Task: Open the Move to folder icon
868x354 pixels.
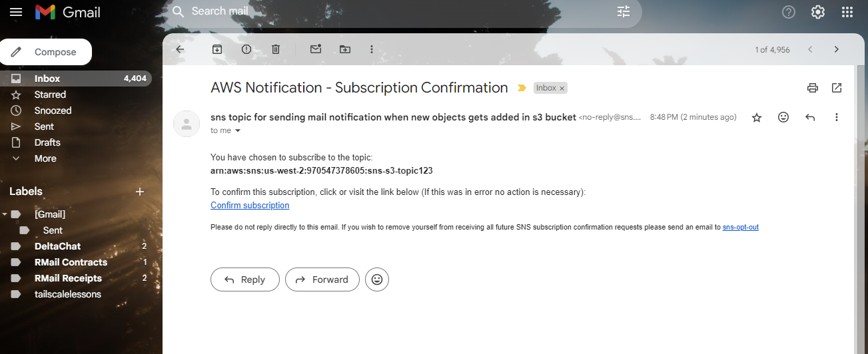Action: (x=344, y=49)
